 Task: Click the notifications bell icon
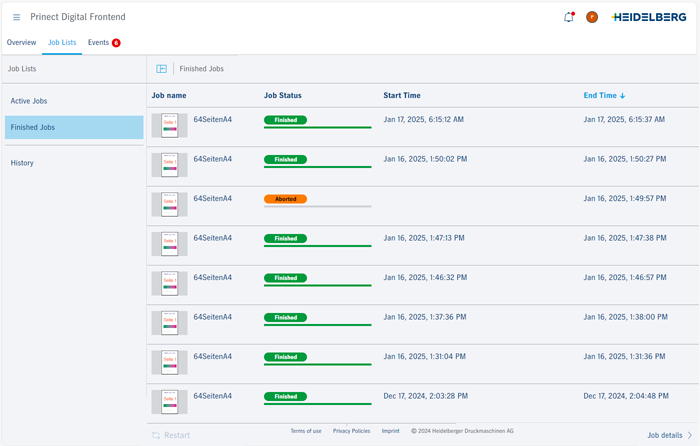tap(569, 17)
